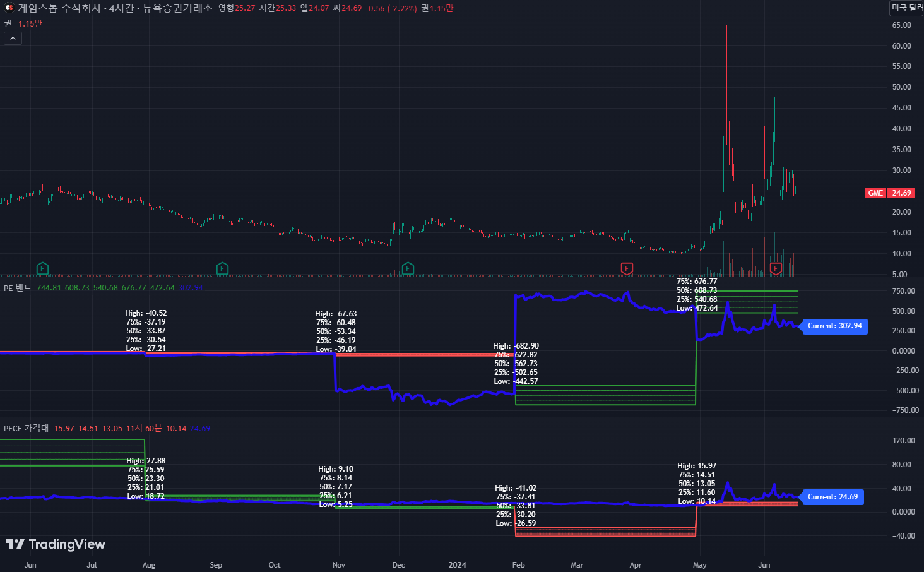Click the green earnings marker in early September

pyautogui.click(x=222, y=268)
